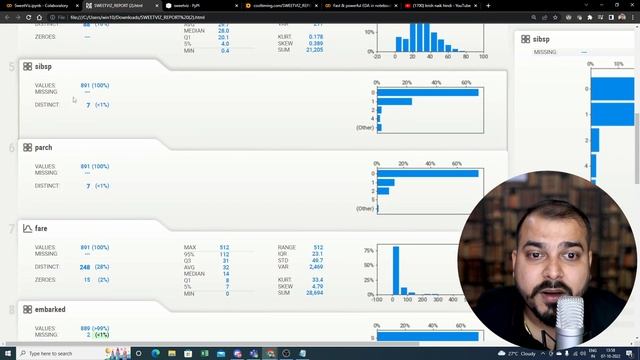640x360 pixels.
Task: Switch to the sweetviz PyPI tab
Action: coord(202,6)
